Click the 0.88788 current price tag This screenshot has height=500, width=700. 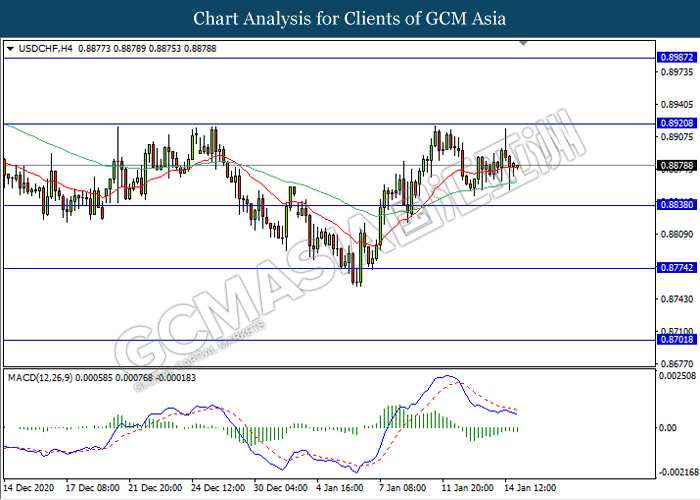675,165
